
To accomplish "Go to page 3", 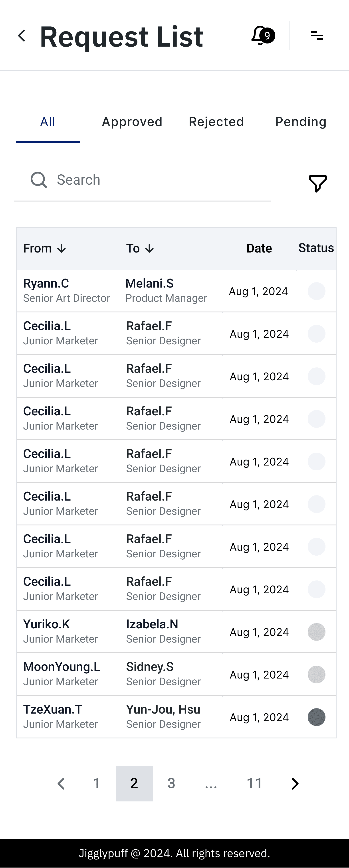I will click(171, 783).
